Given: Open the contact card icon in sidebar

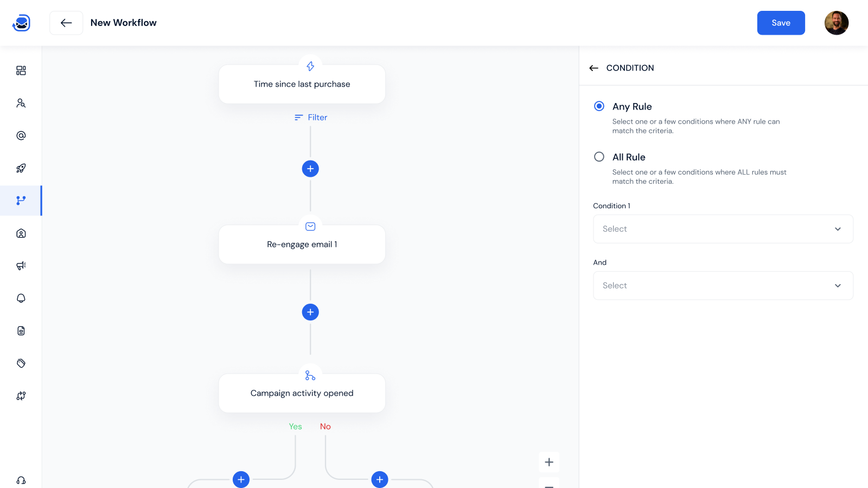Looking at the screenshot, I should point(21,233).
